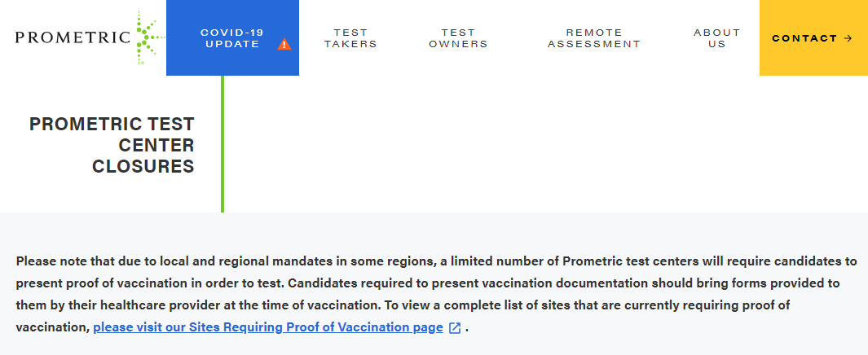Expand the Test Takers menu
Image resolution: width=868 pixels, height=355 pixels.
[x=350, y=38]
